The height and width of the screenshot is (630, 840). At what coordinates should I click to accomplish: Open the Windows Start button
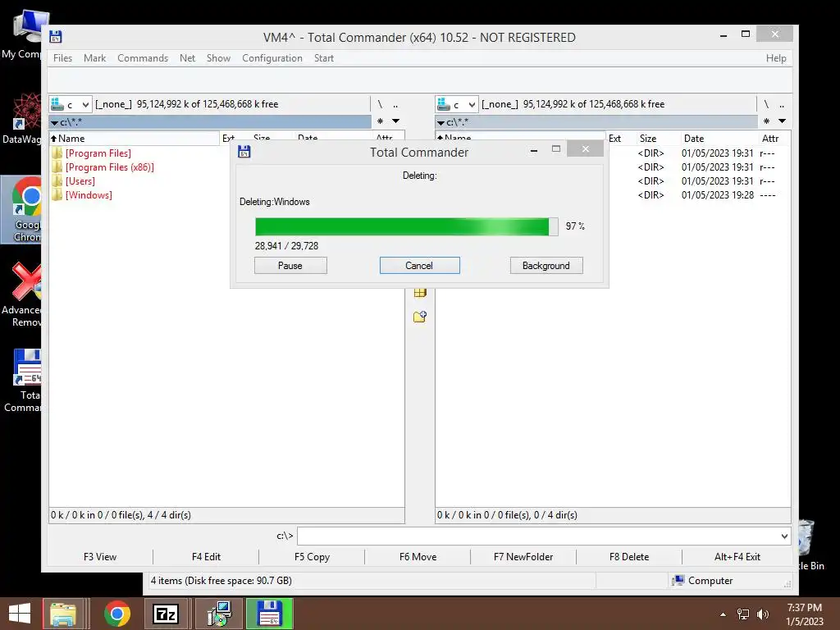[x=20, y=614]
